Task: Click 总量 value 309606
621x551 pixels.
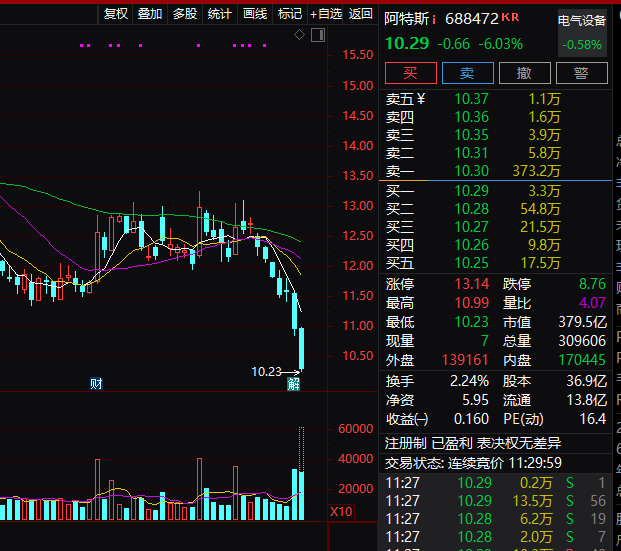Action: pyautogui.click(x=582, y=341)
